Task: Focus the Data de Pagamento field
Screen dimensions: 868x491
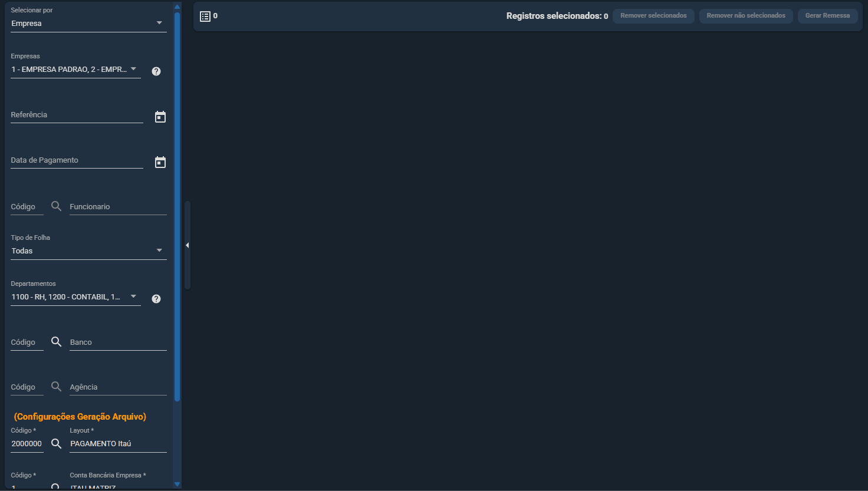Action: coord(77,160)
